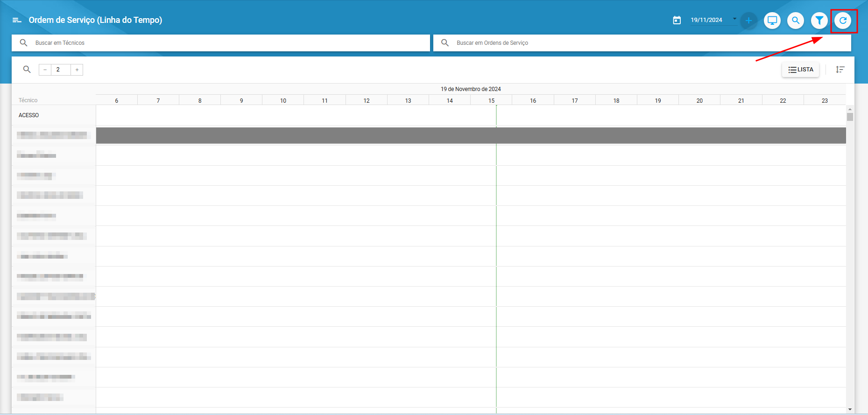Select the zoom value field showing 2
868x415 pixels.
[x=61, y=70]
